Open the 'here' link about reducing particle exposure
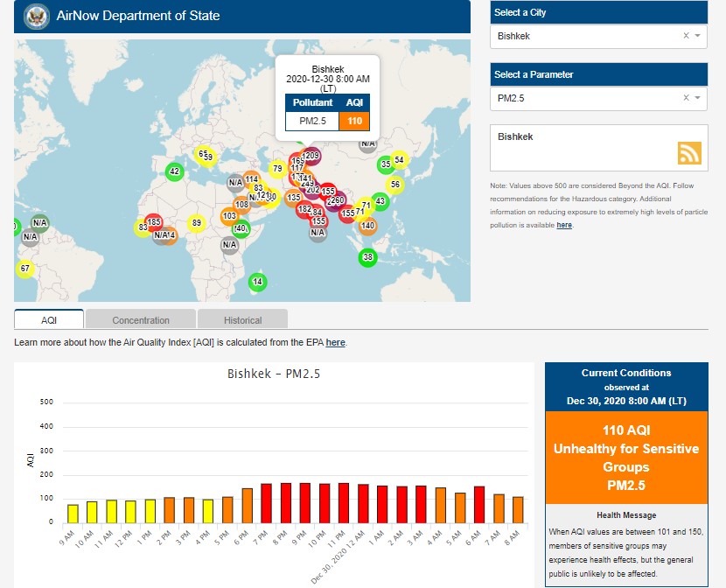Image resolution: width=726 pixels, height=588 pixels. pos(564,225)
